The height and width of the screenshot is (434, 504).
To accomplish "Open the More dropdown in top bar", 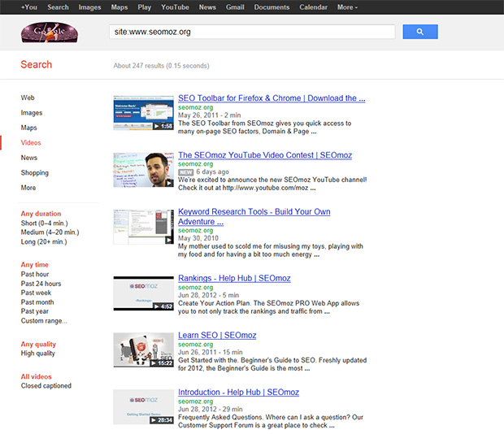I will click(346, 7).
